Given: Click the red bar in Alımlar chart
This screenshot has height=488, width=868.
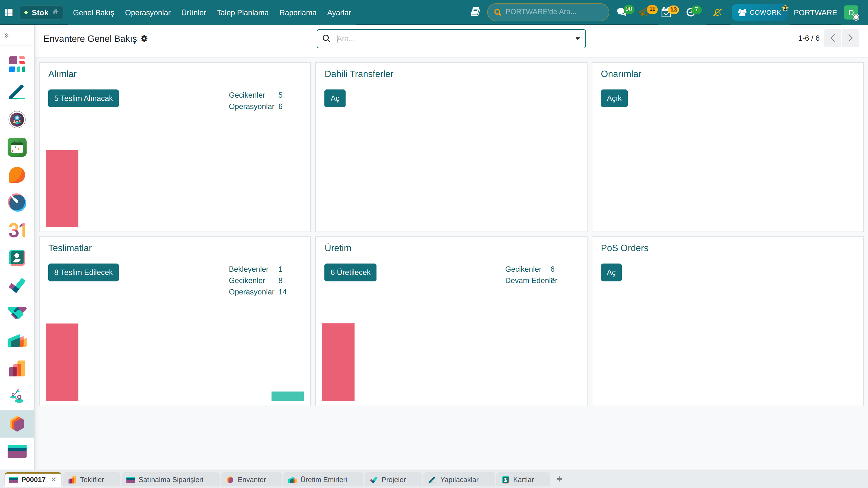Looking at the screenshot, I should pyautogui.click(x=62, y=189).
